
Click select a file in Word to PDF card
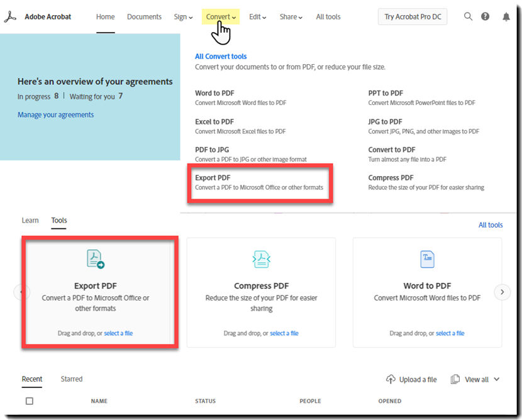point(450,333)
